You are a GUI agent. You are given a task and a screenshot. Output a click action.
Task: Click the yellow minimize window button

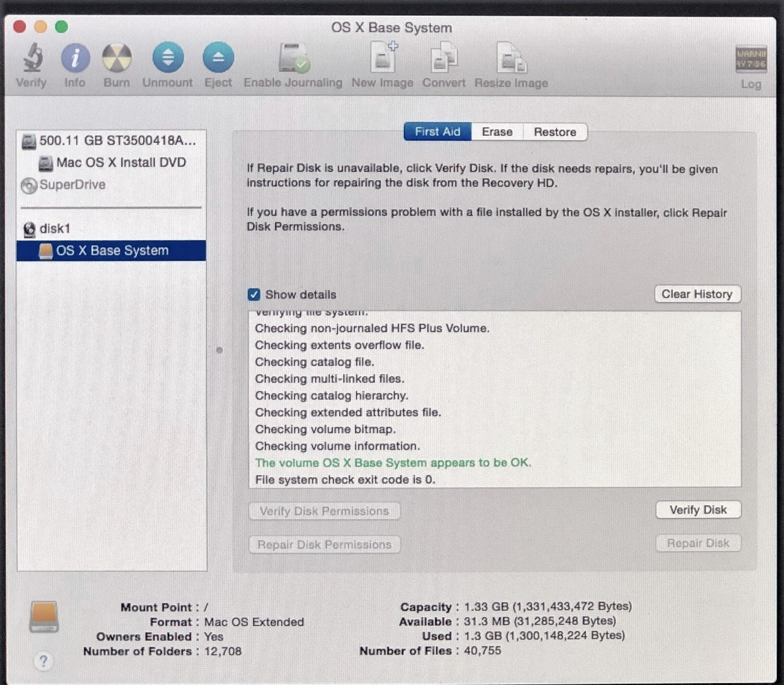tap(41, 27)
